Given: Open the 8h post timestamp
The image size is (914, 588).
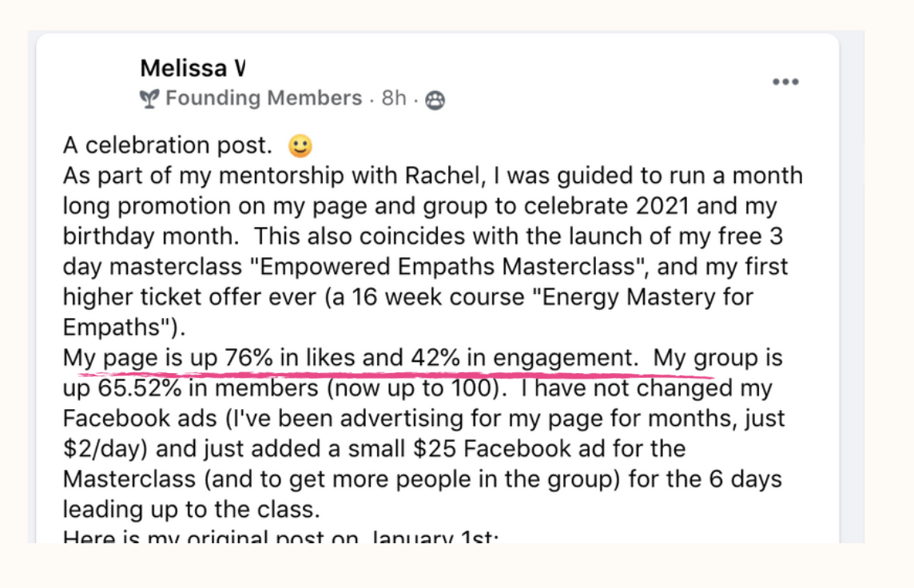Looking at the screenshot, I should (x=393, y=98).
